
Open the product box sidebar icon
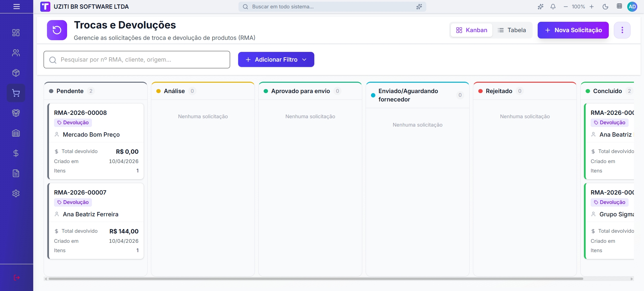pyautogui.click(x=16, y=73)
